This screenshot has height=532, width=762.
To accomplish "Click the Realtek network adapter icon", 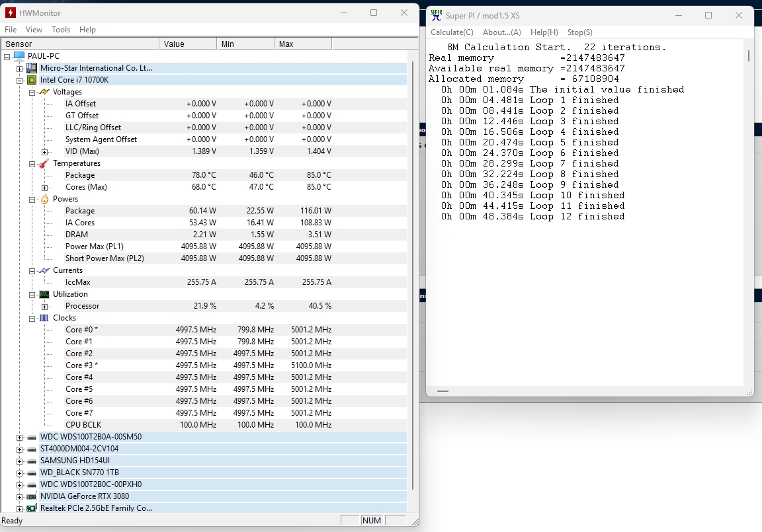I will tap(31, 508).
